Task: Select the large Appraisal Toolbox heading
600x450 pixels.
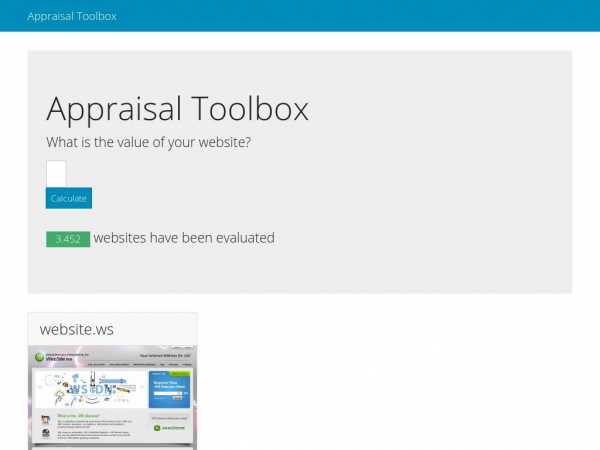Action: point(177,109)
